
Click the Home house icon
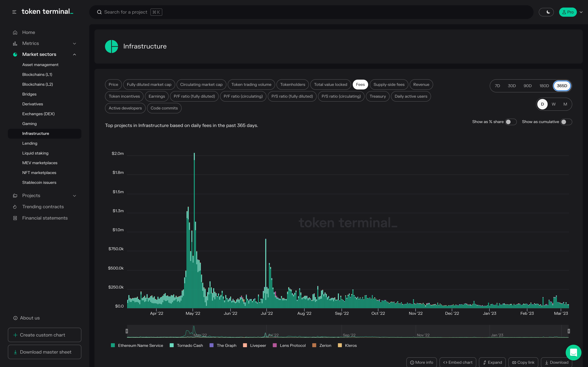[x=15, y=33]
